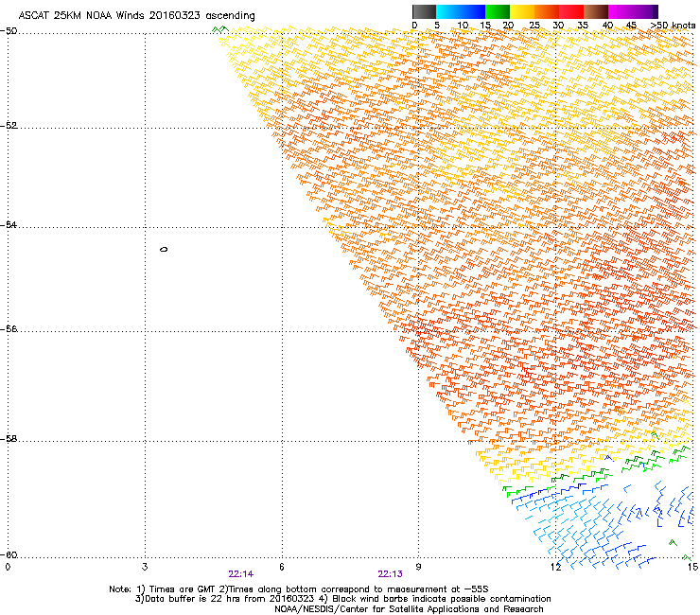Pick the red 30-35 knots legend segment

click(571, 11)
